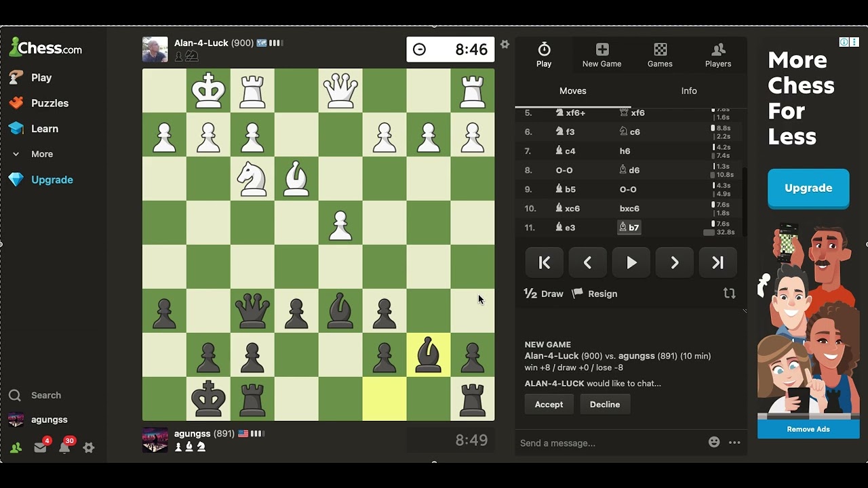Open board settings gear beside clock

[505, 44]
